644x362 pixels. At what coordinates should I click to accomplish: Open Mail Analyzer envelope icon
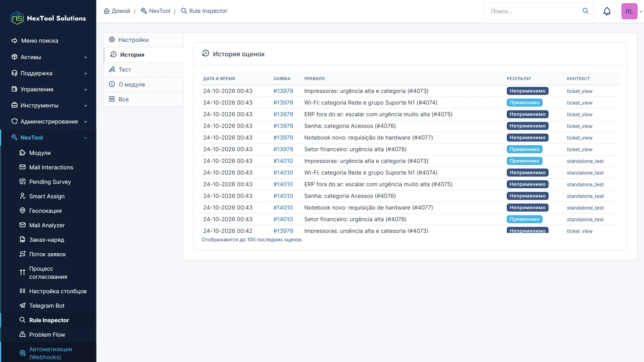pyautogui.click(x=23, y=225)
